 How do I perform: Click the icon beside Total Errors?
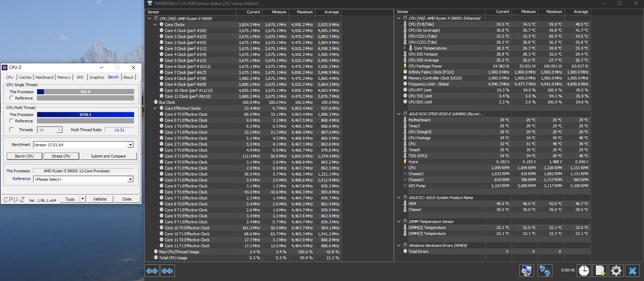click(405, 251)
